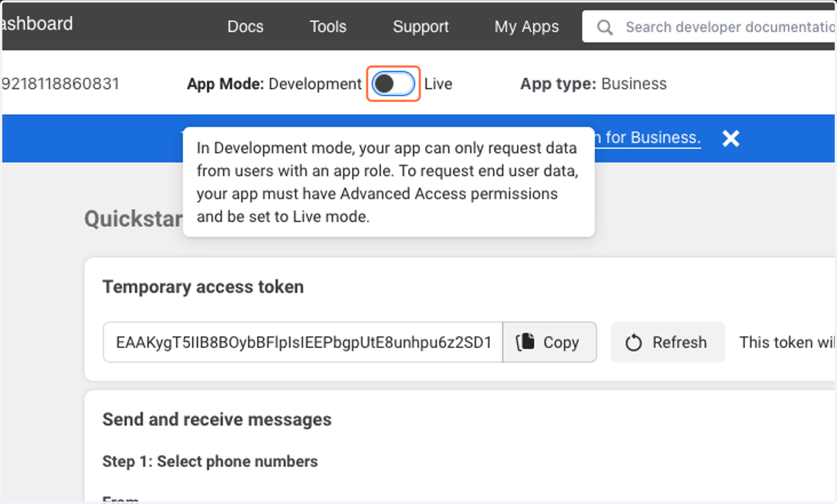
Task: Click the app ID number 9218118860831
Action: [61, 84]
